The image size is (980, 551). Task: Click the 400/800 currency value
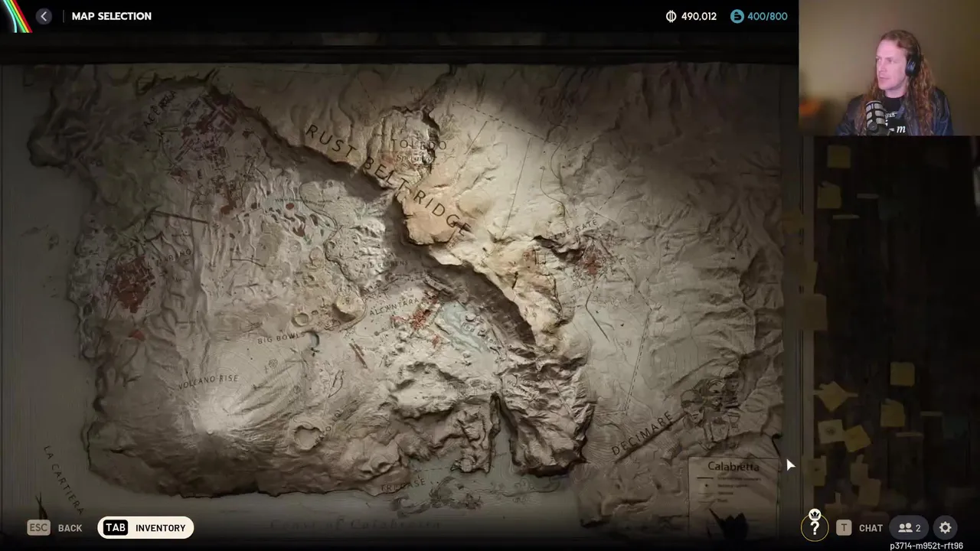pyautogui.click(x=767, y=16)
